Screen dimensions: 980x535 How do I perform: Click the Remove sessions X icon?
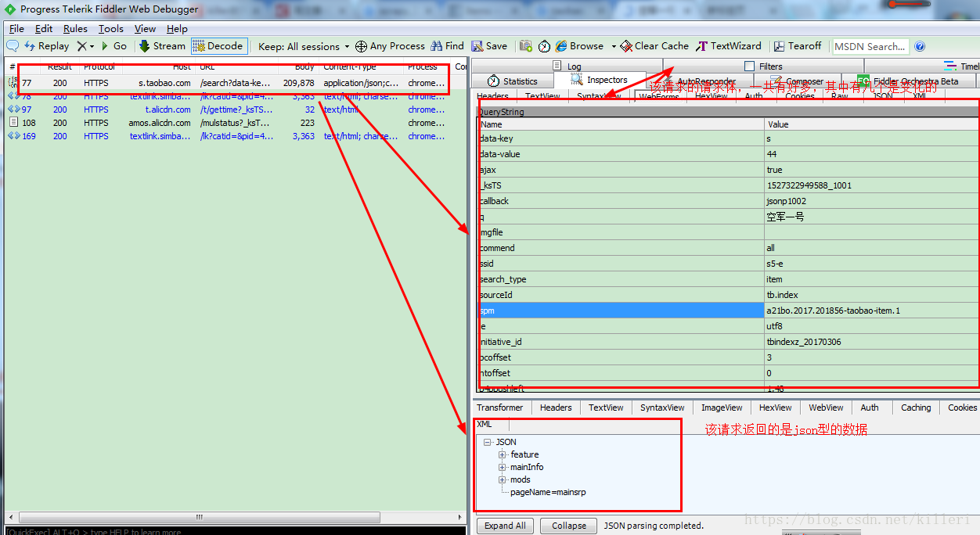[81, 46]
